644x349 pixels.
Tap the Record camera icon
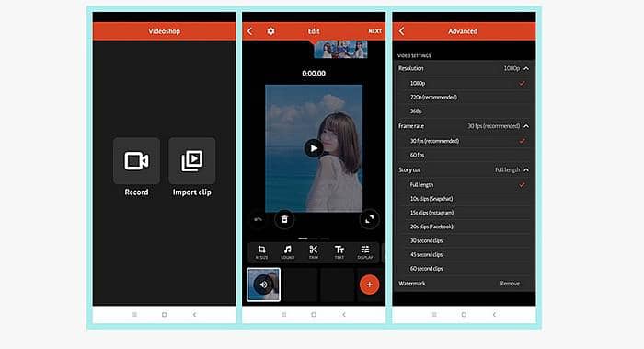pyautogui.click(x=136, y=161)
